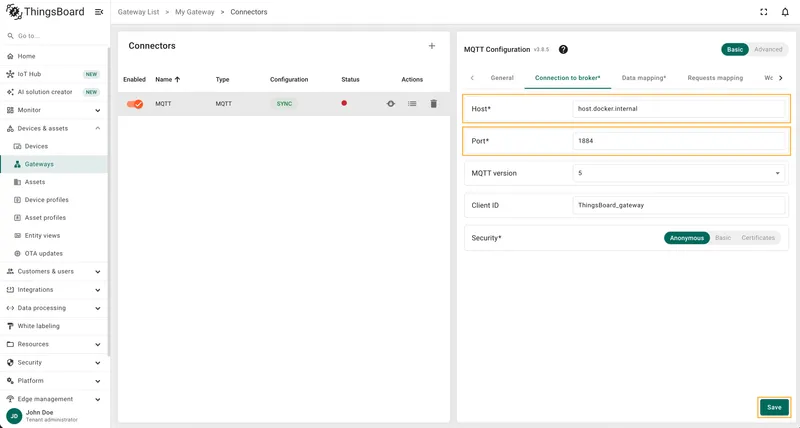
Task: Select Certificates security option
Action: tap(758, 238)
